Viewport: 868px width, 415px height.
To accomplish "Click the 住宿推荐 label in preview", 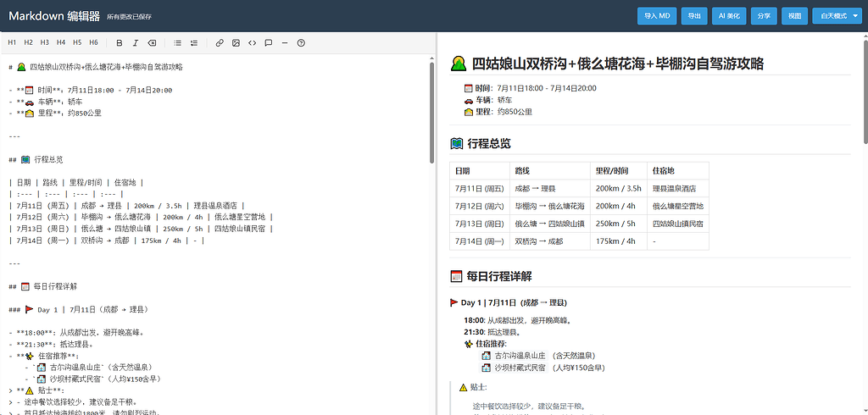I will tap(491, 344).
